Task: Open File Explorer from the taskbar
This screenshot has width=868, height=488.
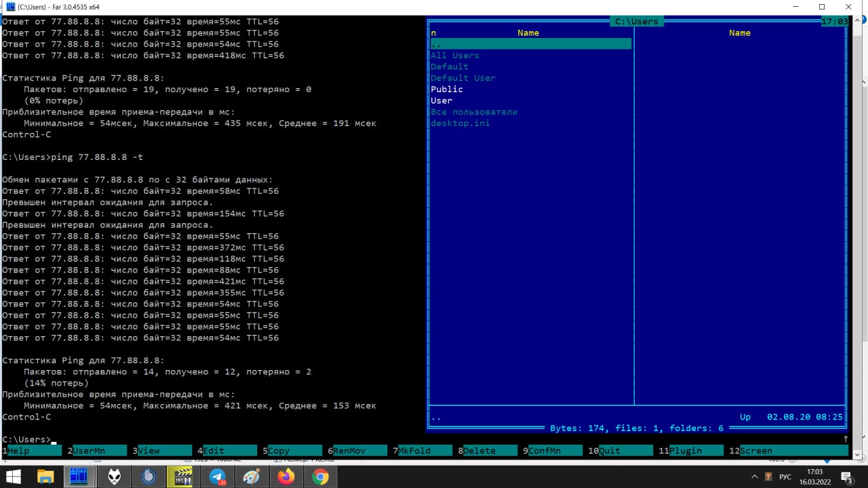Action: click(45, 477)
